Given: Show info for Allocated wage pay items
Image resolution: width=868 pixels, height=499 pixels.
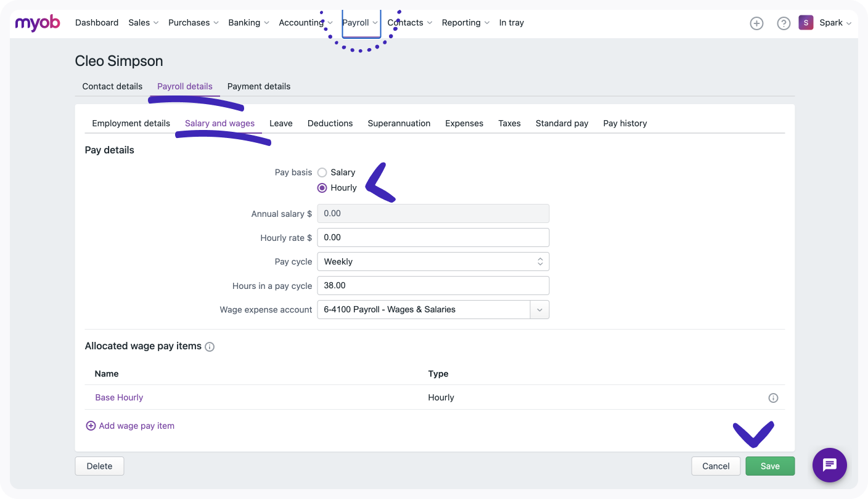Looking at the screenshot, I should (x=210, y=347).
